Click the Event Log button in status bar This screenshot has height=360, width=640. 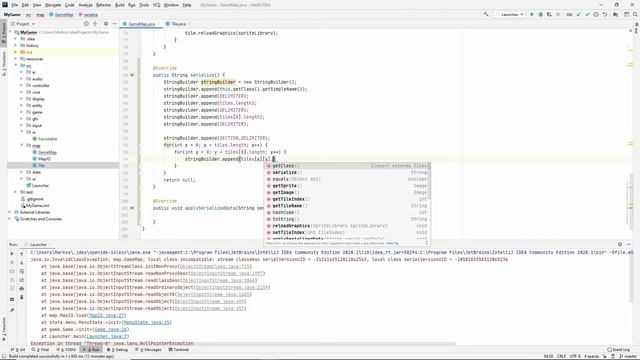618,350
